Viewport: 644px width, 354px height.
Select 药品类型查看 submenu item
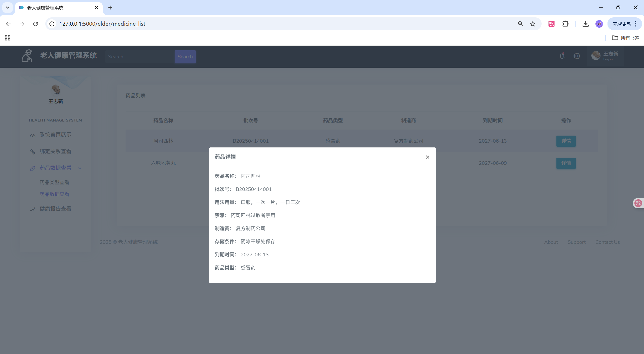[54, 182]
